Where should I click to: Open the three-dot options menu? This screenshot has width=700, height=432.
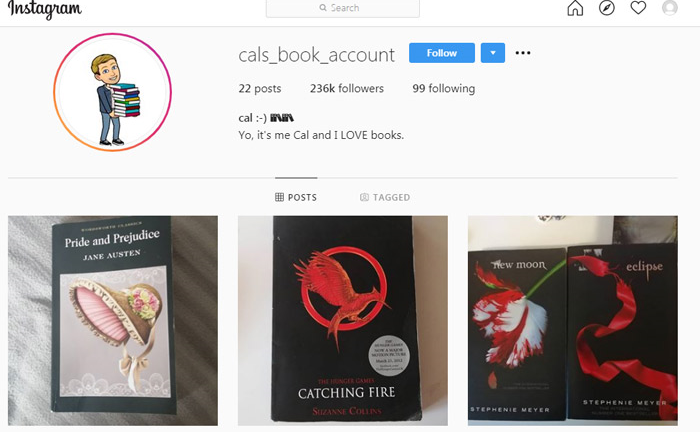(x=523, y=53)
